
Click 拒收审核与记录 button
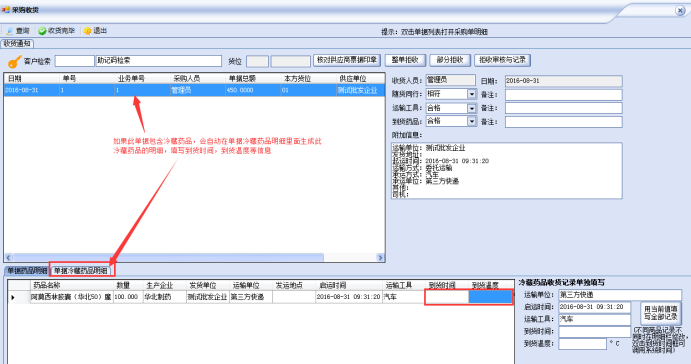(502, 60)
